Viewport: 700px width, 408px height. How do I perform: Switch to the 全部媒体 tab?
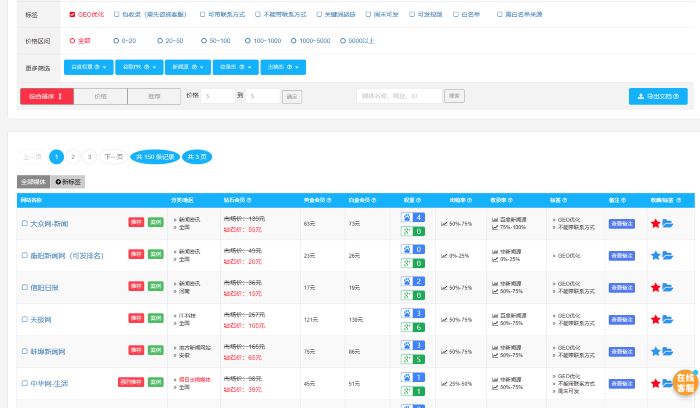pos(33,182)
